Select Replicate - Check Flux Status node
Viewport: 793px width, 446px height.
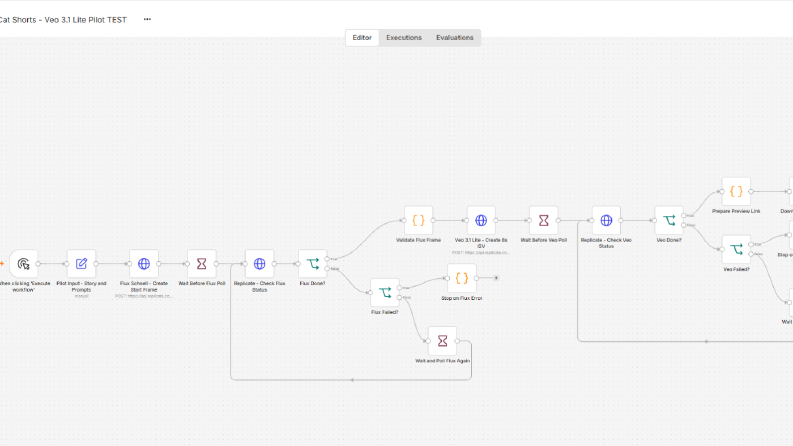click(259, 263)
